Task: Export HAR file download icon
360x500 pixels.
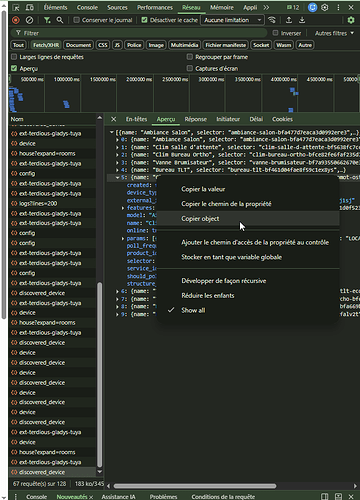Action: [302, 20]
